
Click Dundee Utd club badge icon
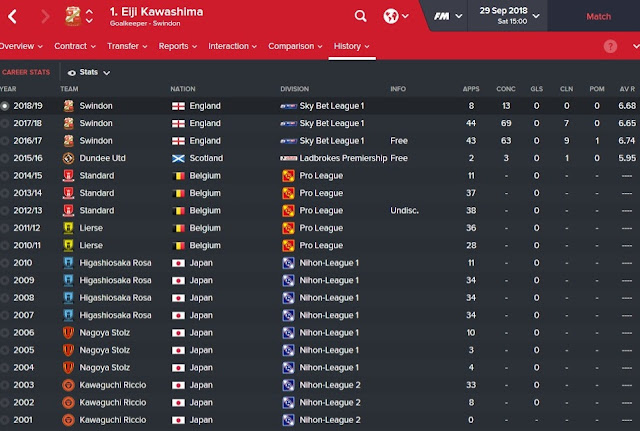[68, 158]
